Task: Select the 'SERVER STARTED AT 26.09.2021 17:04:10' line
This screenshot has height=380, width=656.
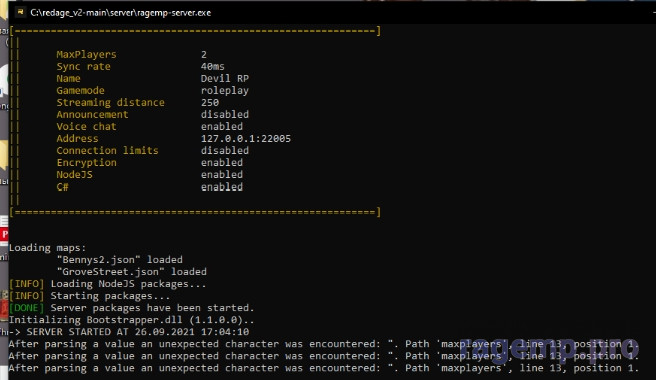Action: (x=138, y=332)
